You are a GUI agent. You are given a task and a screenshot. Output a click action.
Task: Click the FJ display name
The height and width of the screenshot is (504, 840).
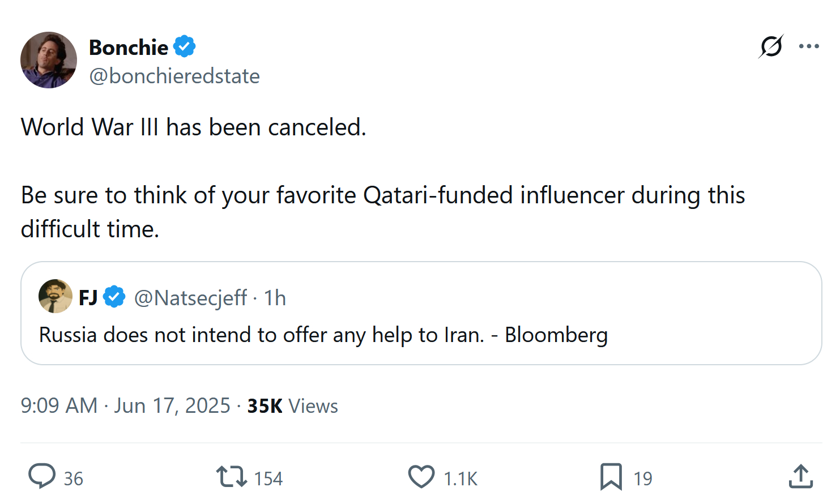pos(88,298)
